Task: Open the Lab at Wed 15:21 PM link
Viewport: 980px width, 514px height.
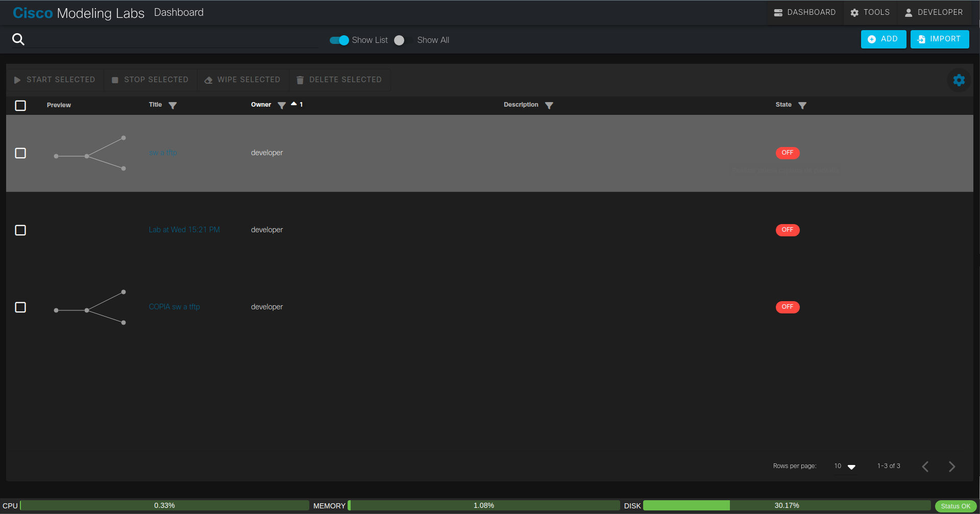Action: [184, 230]
